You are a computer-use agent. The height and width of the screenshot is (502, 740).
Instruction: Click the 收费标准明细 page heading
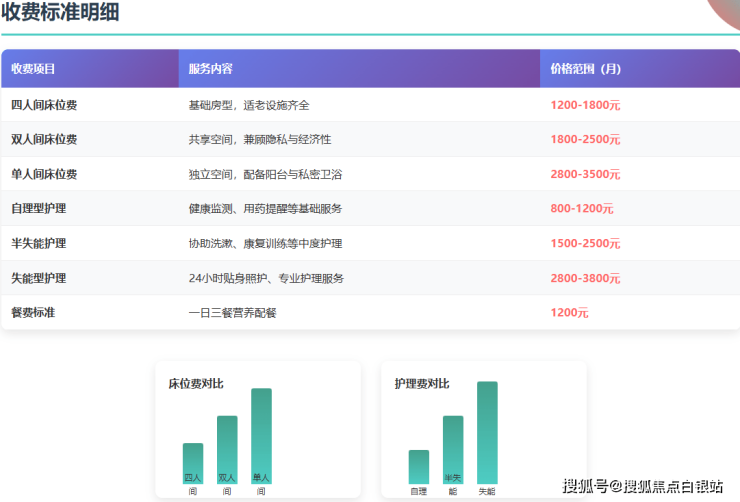[x=62, y=12]
